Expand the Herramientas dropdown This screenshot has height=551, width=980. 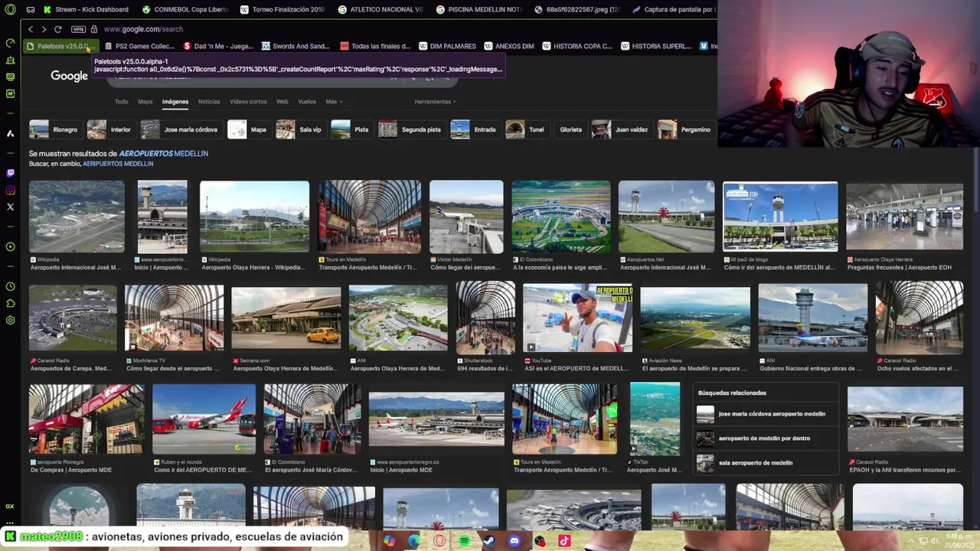(435, 101)
